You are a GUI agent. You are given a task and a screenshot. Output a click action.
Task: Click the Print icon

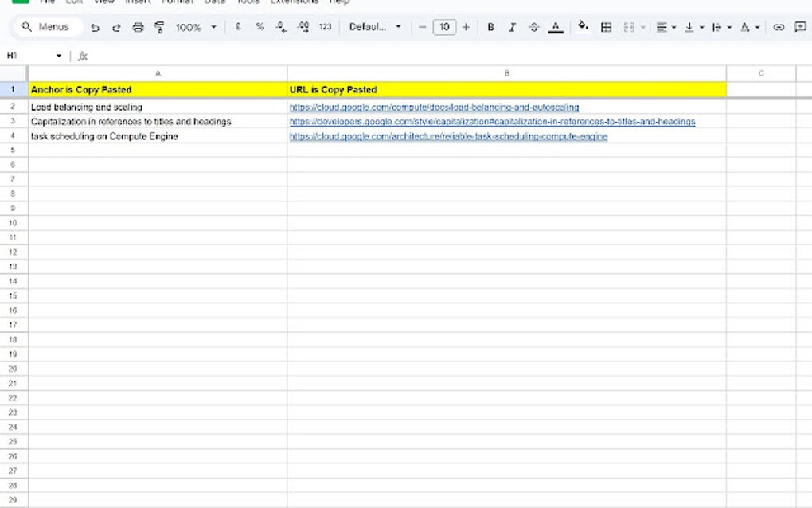(137, 26)
